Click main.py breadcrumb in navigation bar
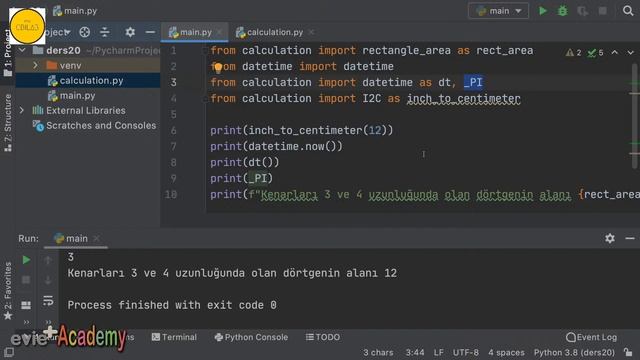 click(76, 11)
